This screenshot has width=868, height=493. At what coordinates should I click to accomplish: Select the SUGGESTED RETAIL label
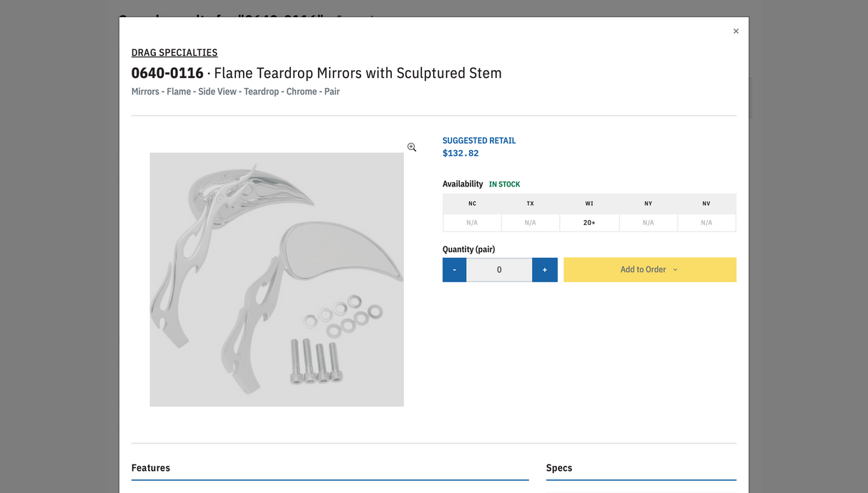479,141
